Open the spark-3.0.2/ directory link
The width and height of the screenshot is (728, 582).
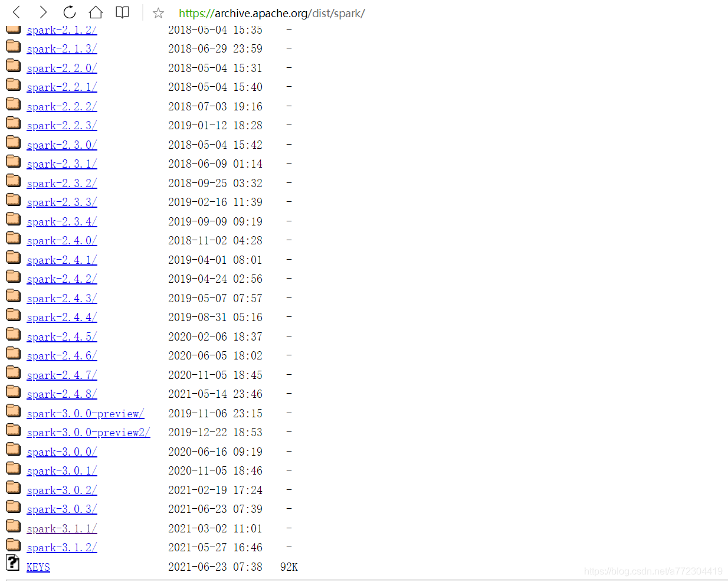pyautogui.click(x=62, y=491)
